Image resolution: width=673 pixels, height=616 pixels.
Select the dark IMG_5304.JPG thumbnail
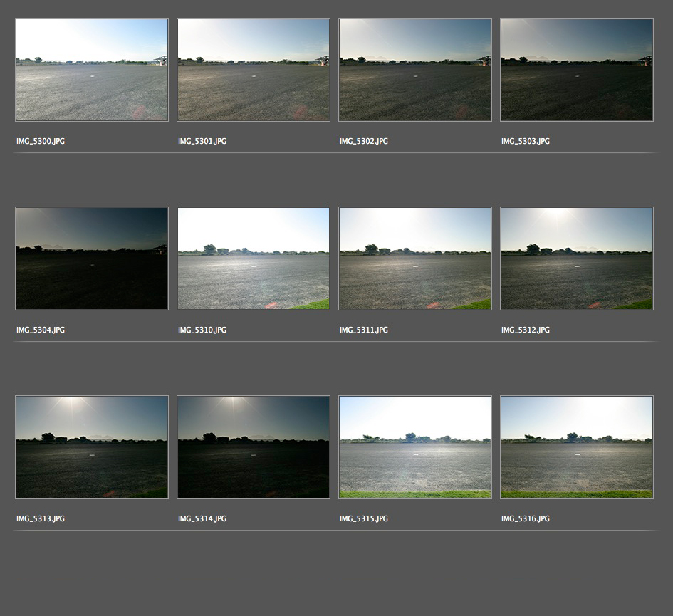click(x=92, y=259)
